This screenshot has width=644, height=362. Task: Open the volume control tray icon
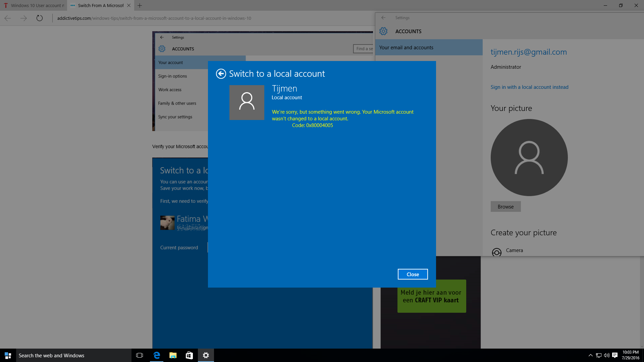point(606,355)
